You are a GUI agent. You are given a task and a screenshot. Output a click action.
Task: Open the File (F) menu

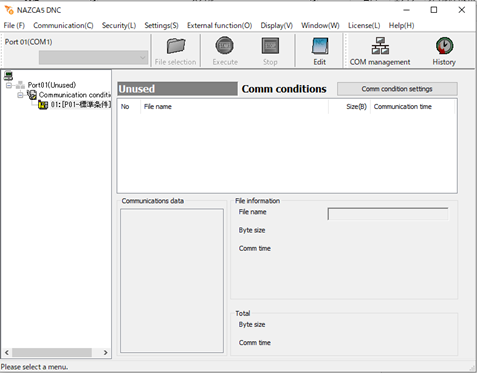click(x=14, y=25)
